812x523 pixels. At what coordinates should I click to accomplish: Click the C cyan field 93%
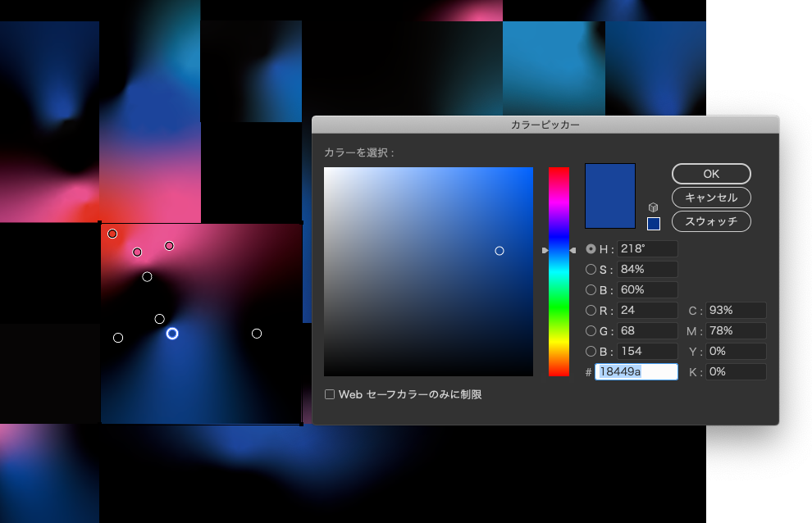736,310
